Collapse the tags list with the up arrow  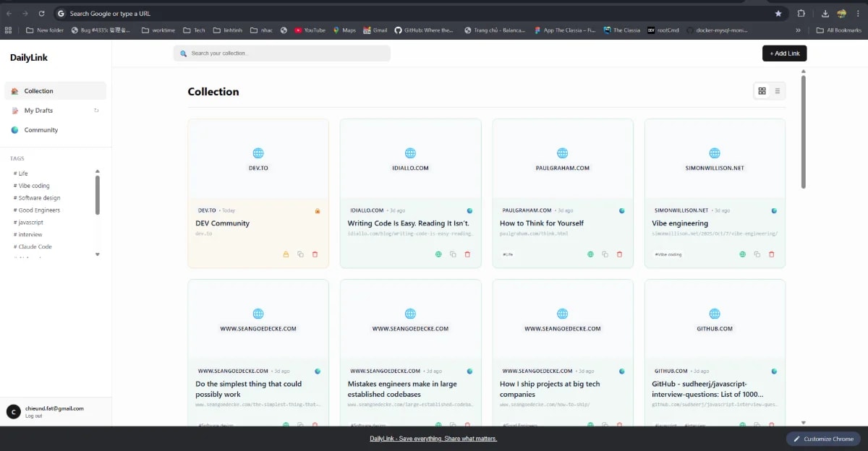(97, 171)
